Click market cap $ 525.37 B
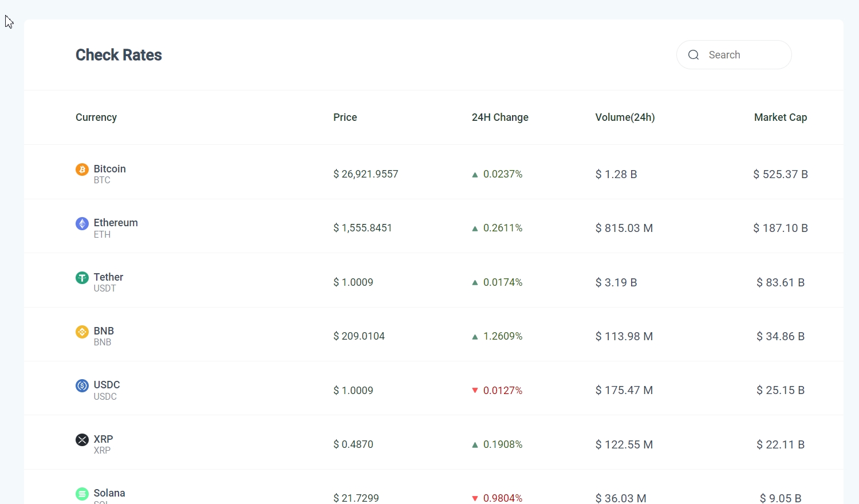This screenshot has height=504, width=859. (781, 174)
